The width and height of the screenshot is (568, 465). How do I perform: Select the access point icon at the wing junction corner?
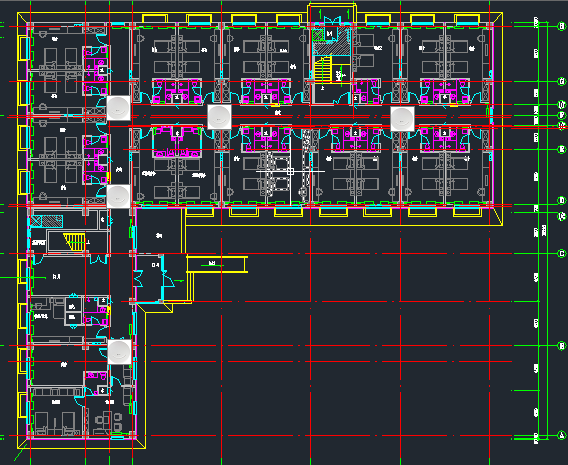coord(118,196)
